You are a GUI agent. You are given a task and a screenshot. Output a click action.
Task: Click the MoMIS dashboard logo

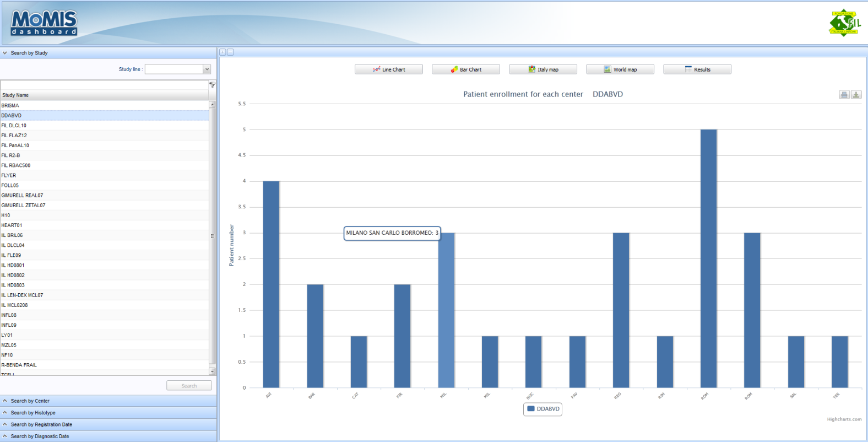(x=44, y=23)
